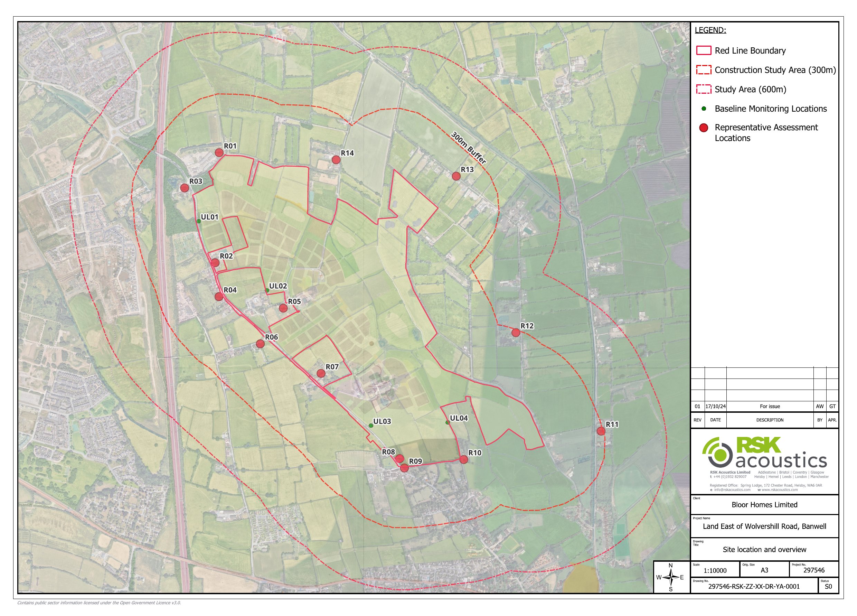Click the R12 red marker
This screenshot has width=857, height=616.
516,333
